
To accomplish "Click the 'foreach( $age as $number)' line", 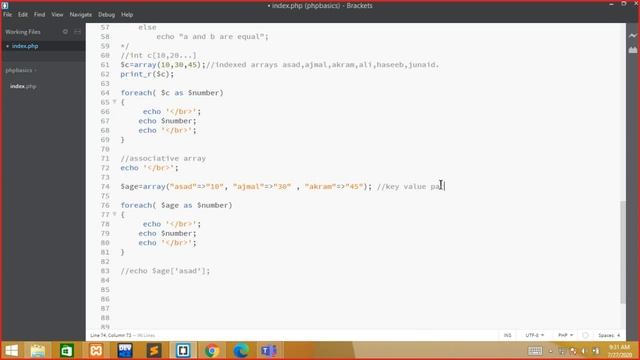I will 176,205.
